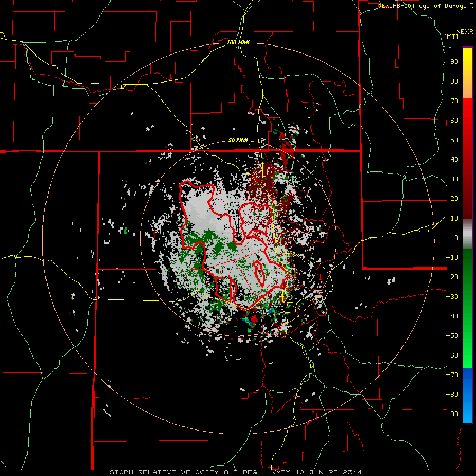The image size is (476, 476).
Task: Click the -80 scale label
Action: point(452,395)
